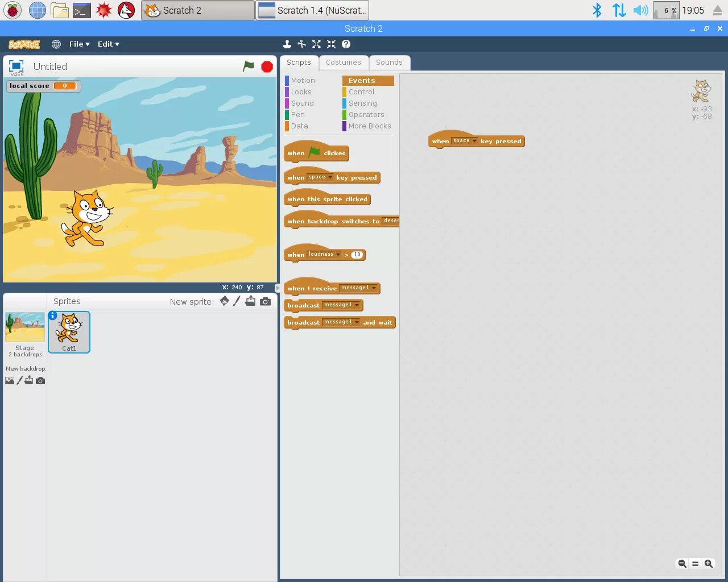The height and width of the screenshot is (582, 728).
Task: Paint a new backdrop
Action: pos(20,380)
